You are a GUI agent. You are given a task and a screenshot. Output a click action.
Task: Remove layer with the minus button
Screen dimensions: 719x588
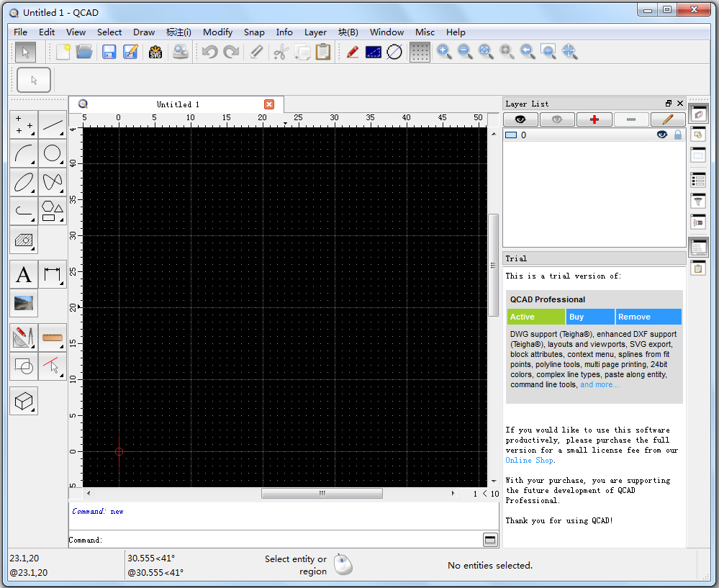(x=631, y=119)
